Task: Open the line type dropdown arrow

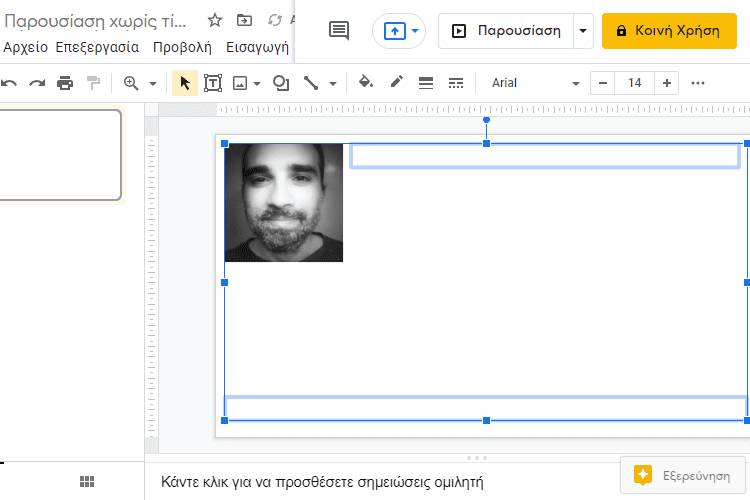Action: [x=333, y=84]
